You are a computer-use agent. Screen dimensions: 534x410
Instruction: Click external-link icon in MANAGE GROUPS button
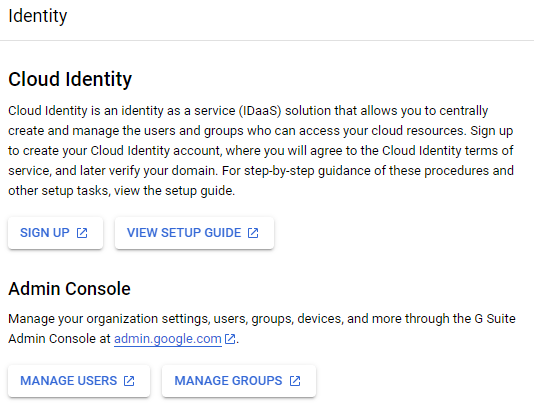point(295,381)
